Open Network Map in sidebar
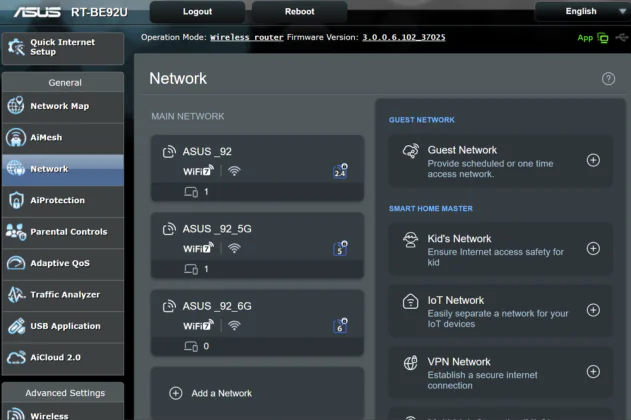This screenshot has height=420, width=631. (63, 107)
